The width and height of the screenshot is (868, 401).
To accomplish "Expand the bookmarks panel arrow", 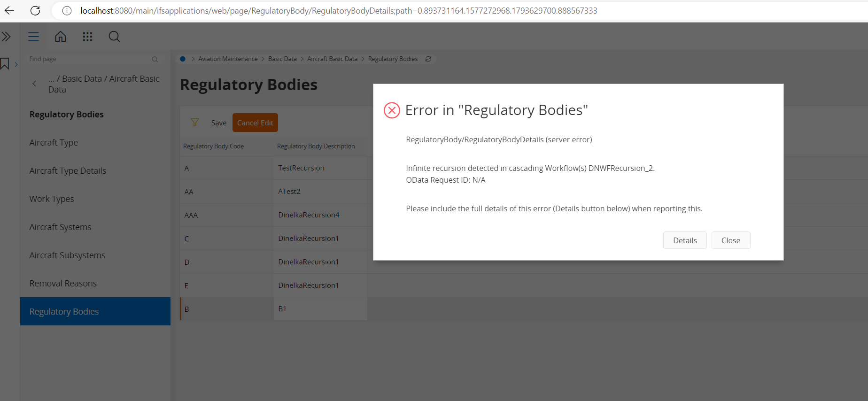I will [16, 64].
